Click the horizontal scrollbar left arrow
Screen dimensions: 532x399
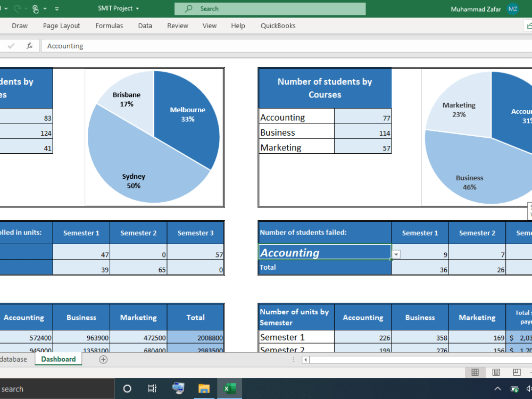tap(304, 360)
